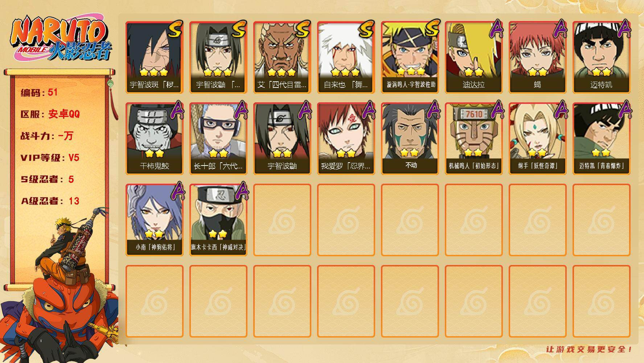Select the 旗木卡卡西「神威对决」card
The image size is (644, 363).
[x=218, y=220]
